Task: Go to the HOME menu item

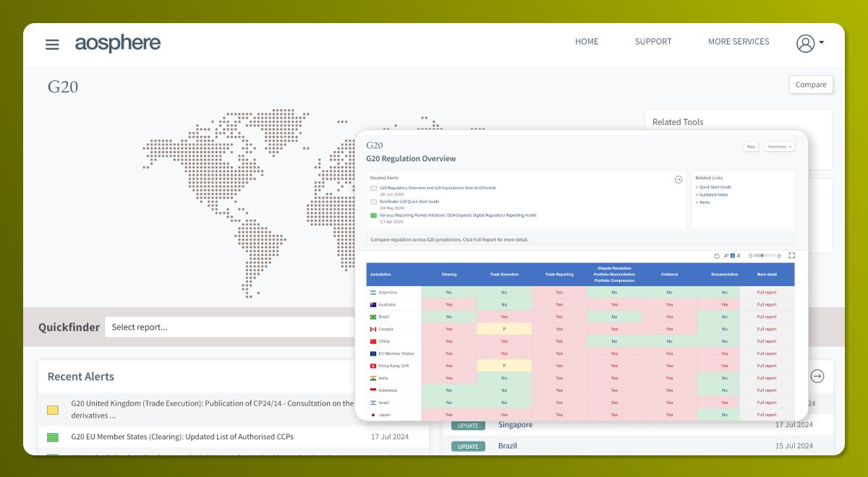Action: (x=587, y=42)
